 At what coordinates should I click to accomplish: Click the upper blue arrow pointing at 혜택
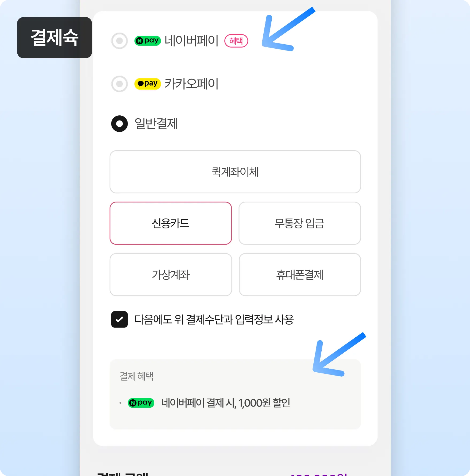(x=287, y=30)
